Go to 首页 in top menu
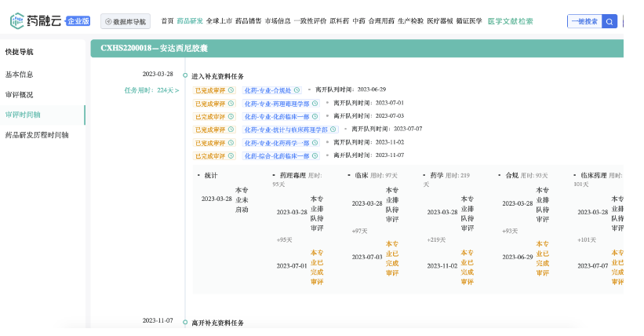This screenshot has width=644, height=336. 167,21
